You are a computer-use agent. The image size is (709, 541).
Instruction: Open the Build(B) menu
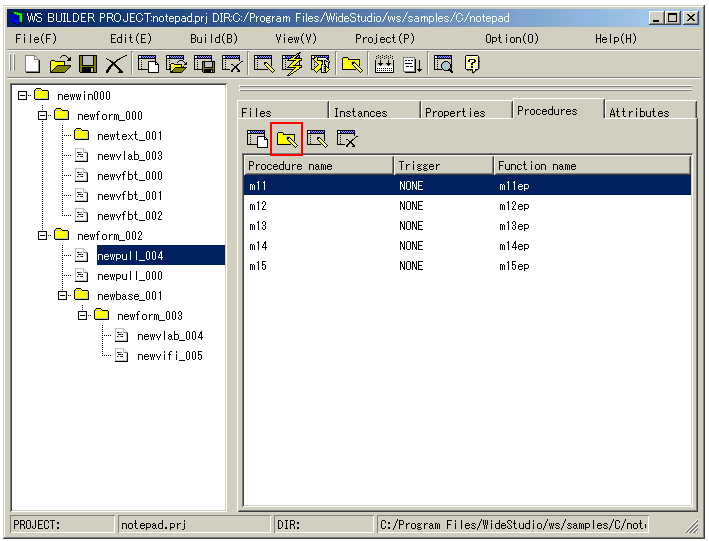point(214,39)
